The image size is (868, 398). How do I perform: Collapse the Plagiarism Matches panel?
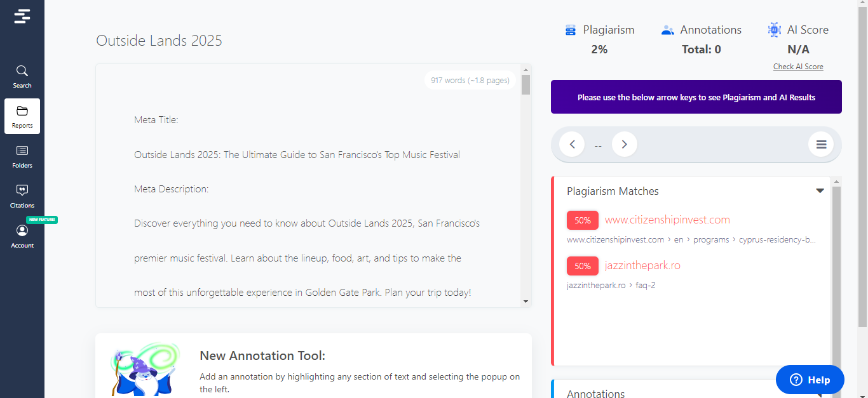(820, 191)
